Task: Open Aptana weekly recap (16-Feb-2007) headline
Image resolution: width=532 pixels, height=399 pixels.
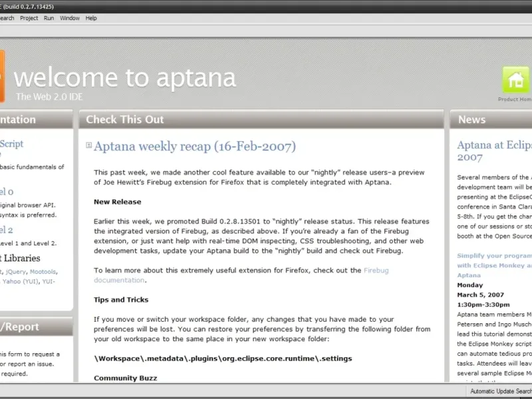Action: 195,146
